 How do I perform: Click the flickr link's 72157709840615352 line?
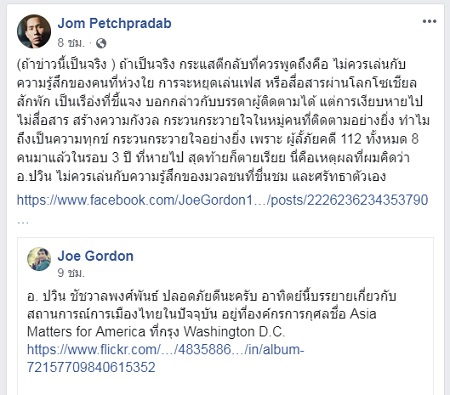pos(91,367)
